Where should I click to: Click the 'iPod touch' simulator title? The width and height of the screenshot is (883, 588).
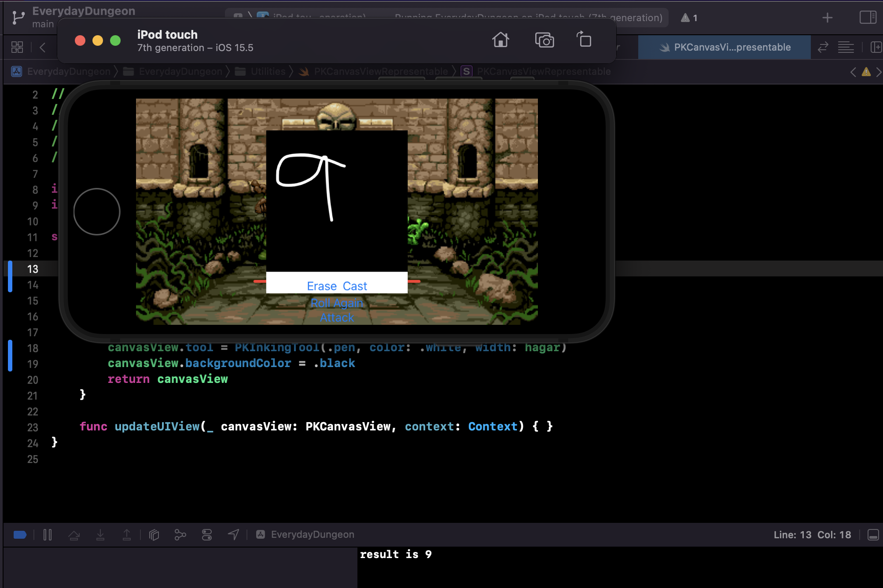[x=167, y=34]
